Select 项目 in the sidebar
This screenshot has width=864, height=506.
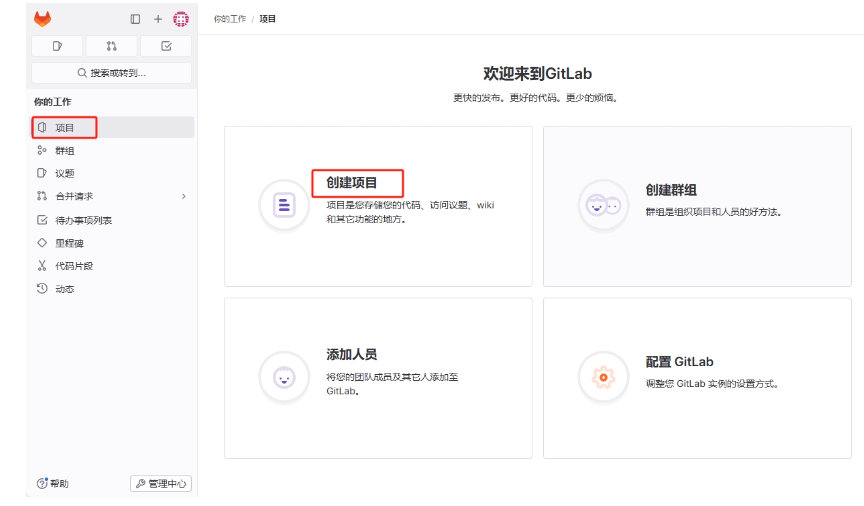(x=112, y=127)
